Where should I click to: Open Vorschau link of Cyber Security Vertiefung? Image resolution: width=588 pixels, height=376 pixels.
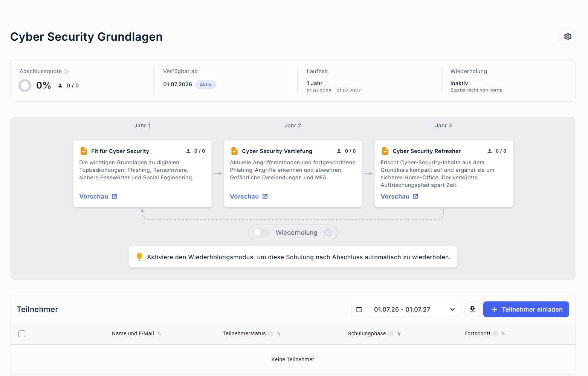[249, 196]
